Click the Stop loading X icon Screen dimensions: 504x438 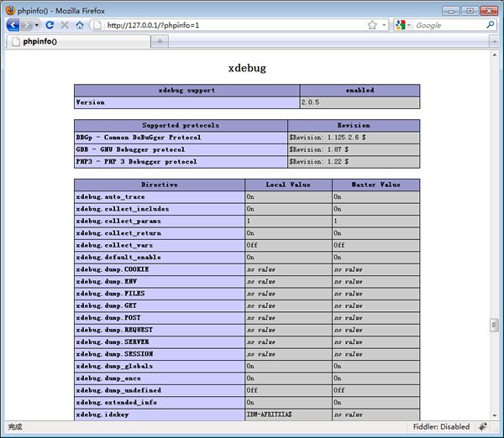pyautogui.click(x=65, y=25)
